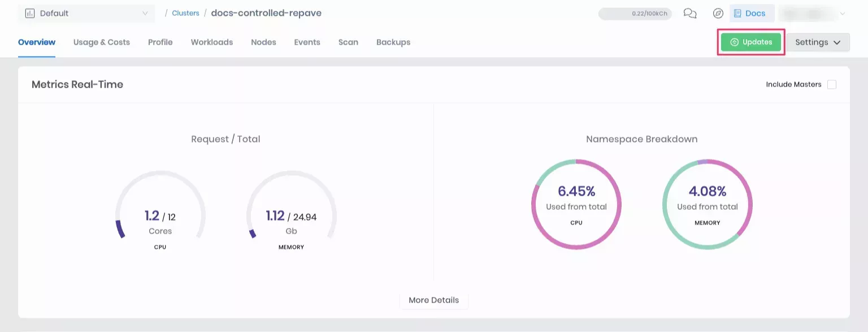This screenshot has height=332, width=868.
Task: Click the green Updates button
Action: click(751, 42)
